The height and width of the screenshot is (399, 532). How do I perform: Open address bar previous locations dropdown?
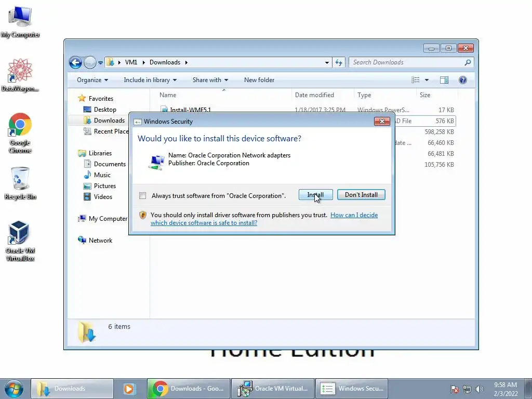tap(327, 62)
